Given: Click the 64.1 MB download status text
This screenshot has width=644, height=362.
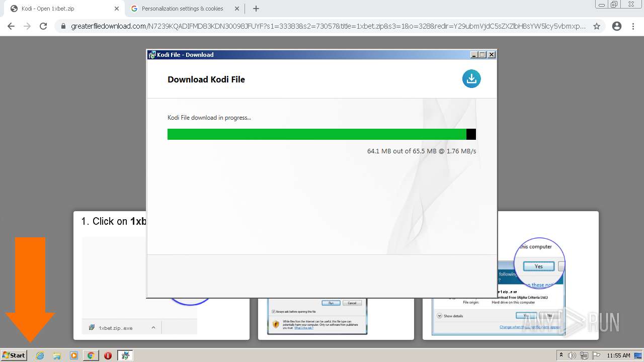Looking at the screenshot, I should click(422, 151).
